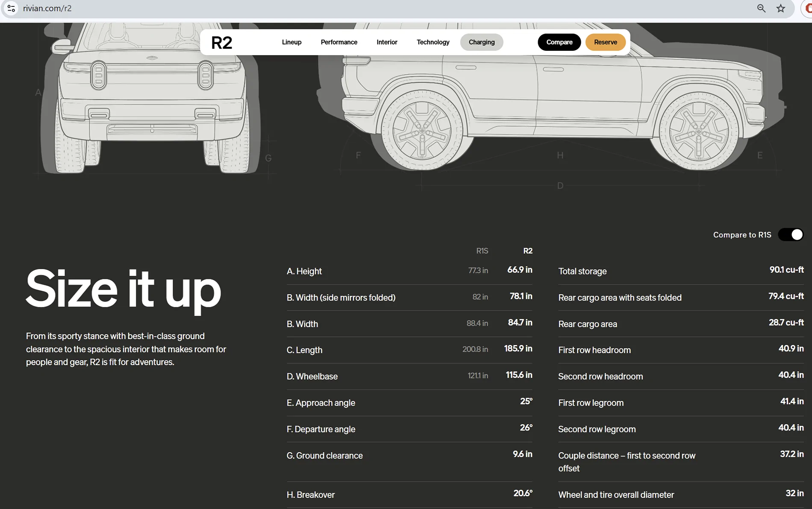Screen dimensions: 812x509
Task: Click the '32 in' wheel diameter value
Action: [x=795, y=493]
